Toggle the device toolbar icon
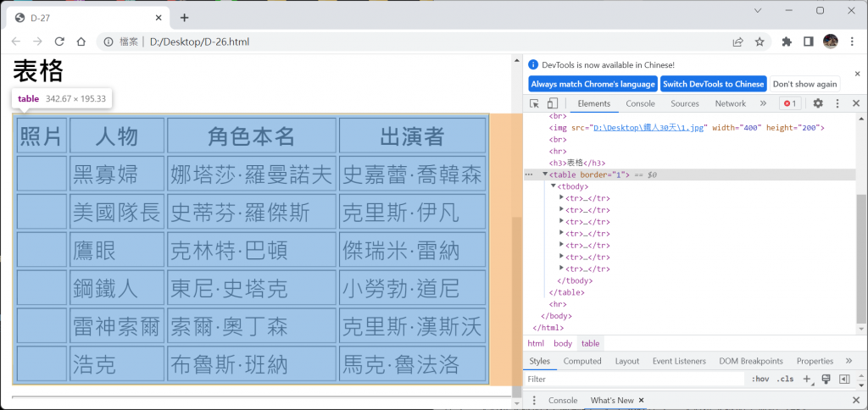The image size is (868, 410). [x=553, y=103]
